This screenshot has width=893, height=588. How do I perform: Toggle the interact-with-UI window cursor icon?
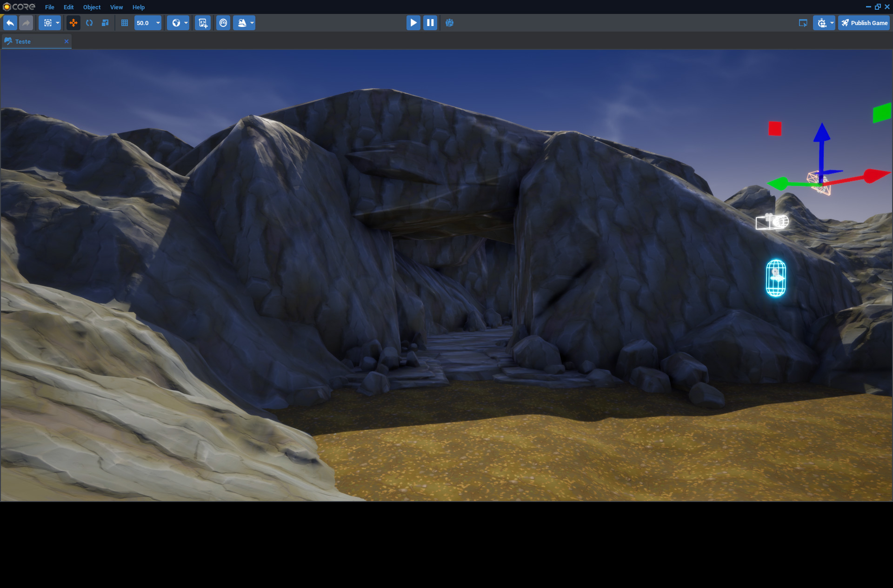pyautogui.click(x=803, y=23)
